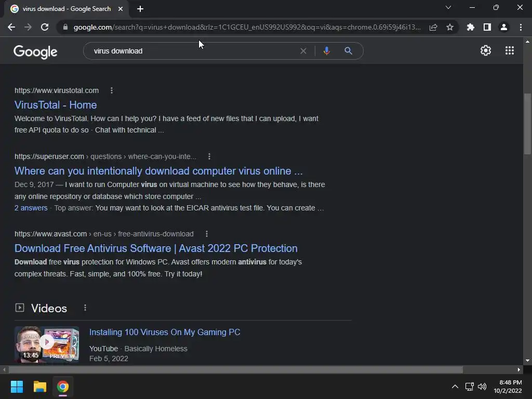Open More options next to avast.com result

(x=207, y=234)
